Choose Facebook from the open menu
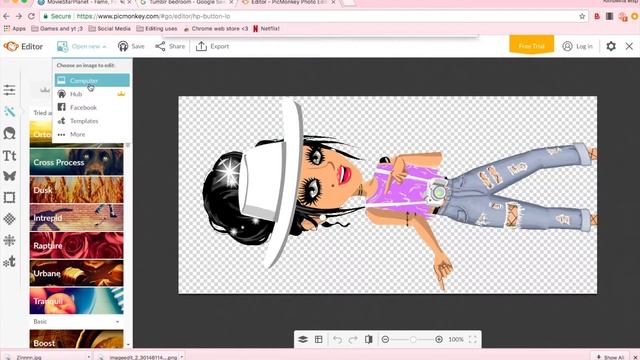 tap(92, 107)
